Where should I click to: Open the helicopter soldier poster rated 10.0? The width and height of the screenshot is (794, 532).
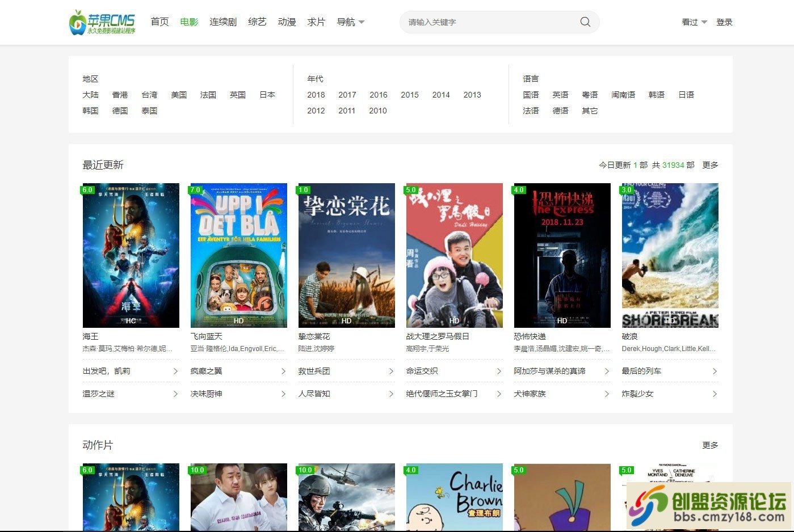click(x=347, y=497)
